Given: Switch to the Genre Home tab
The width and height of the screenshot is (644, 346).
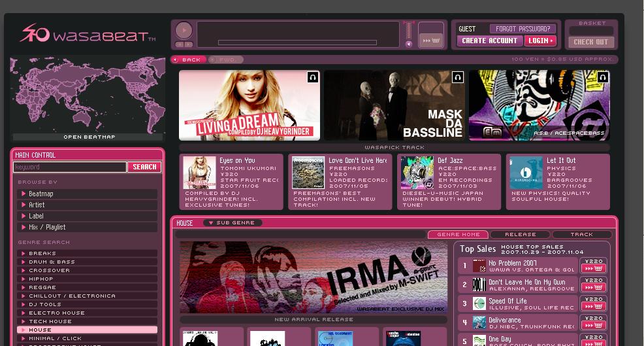Looking at the screenshot, I should pyautogui.click(x=458, y=235).
